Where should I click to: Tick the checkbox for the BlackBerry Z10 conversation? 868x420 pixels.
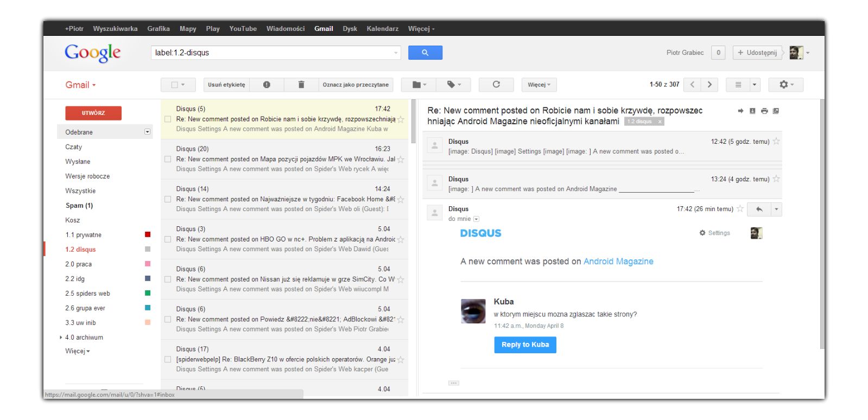(x=168, y=359)
